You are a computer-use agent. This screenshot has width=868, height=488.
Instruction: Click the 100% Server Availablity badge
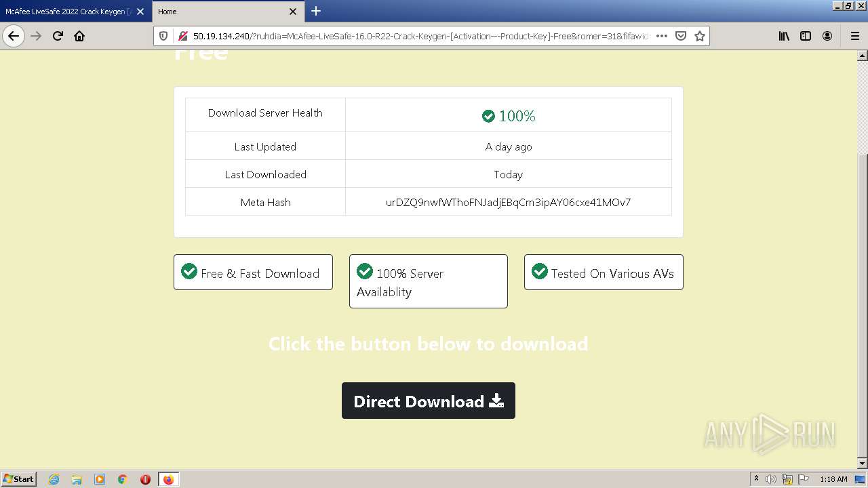point(429,281)
